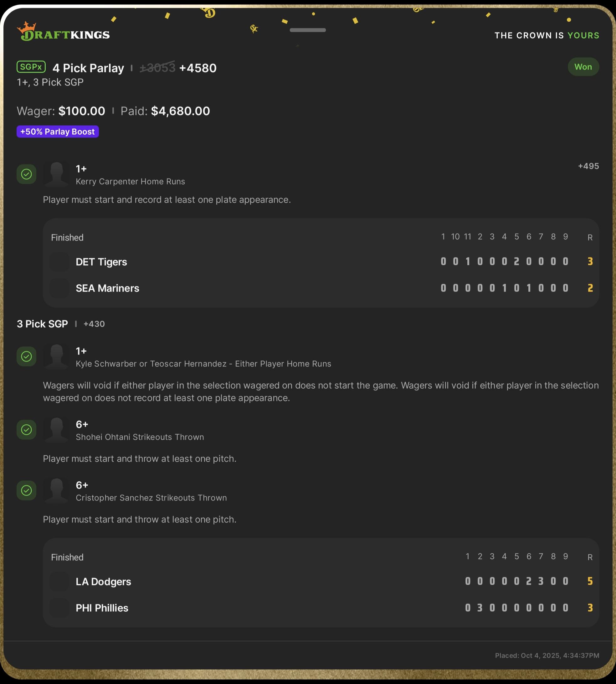
Task: Click the drag handle at top of sheet
Action: click(x=308, y=30)
